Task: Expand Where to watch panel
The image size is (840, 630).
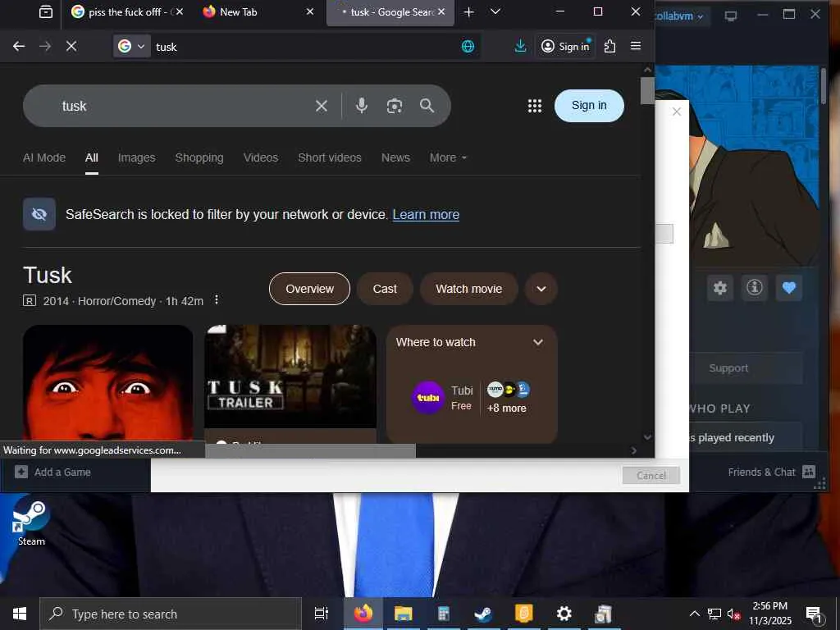Action: 538,342
